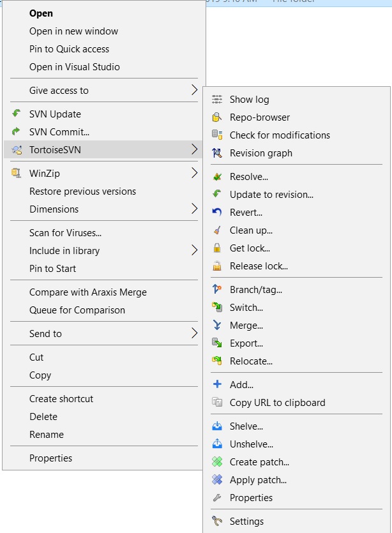
Task: Click the Apply patch... label
Action: point(258,479)
